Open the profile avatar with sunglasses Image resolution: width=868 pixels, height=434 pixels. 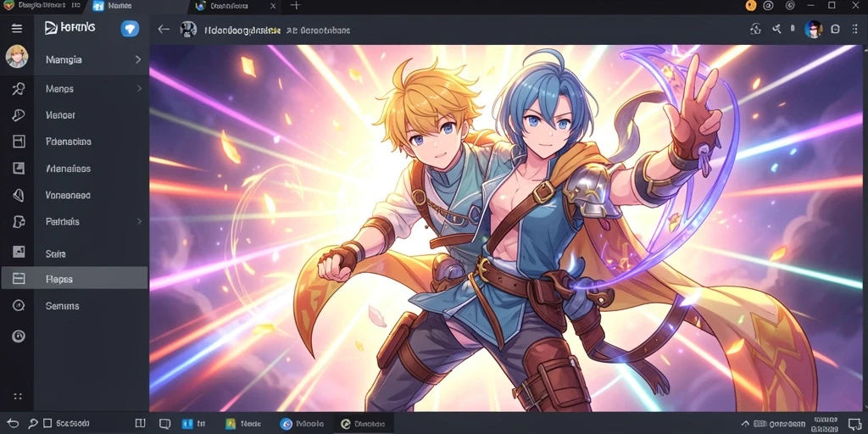coord(813,29)
